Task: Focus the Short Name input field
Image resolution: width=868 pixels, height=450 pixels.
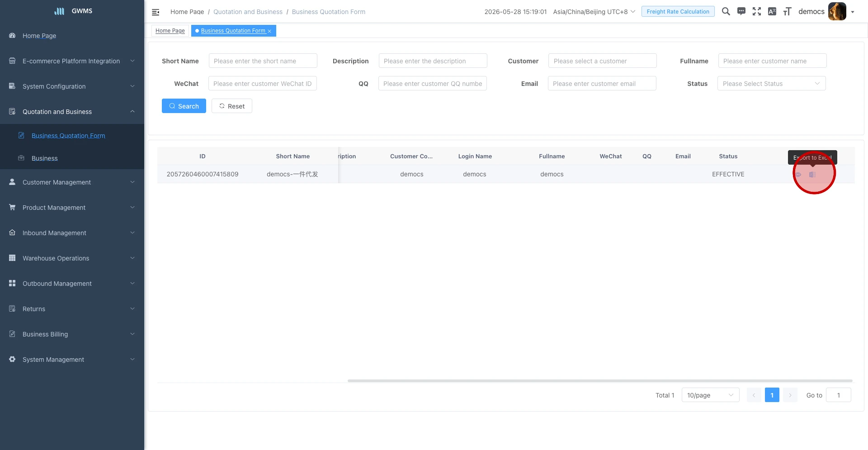Action: tap(263, 61)
